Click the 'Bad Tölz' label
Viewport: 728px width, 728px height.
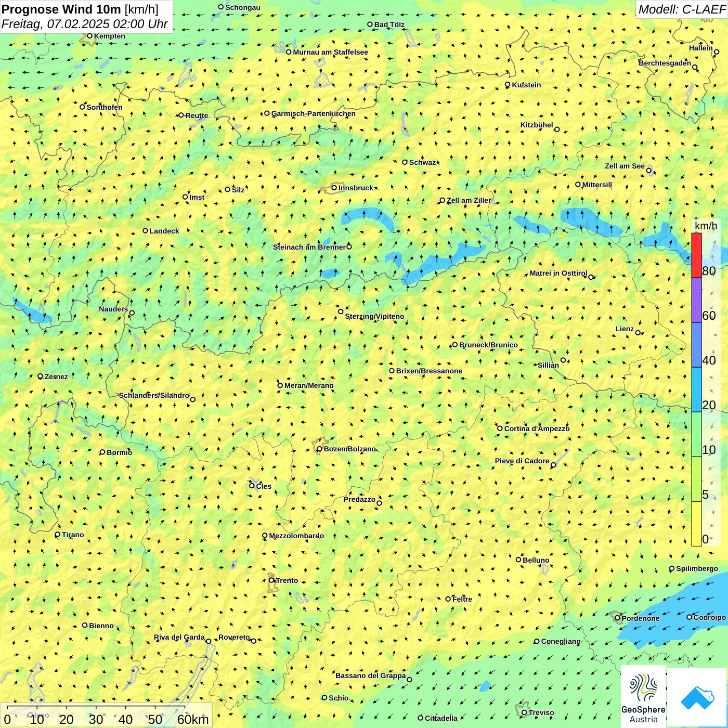[389, 24]
